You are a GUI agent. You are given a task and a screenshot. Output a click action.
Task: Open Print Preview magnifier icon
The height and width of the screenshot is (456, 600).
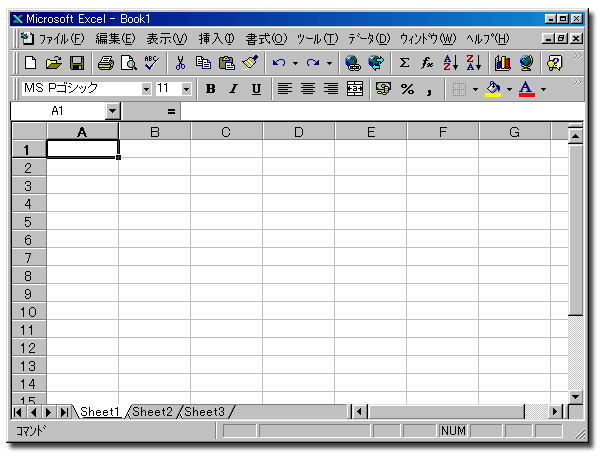129,63
